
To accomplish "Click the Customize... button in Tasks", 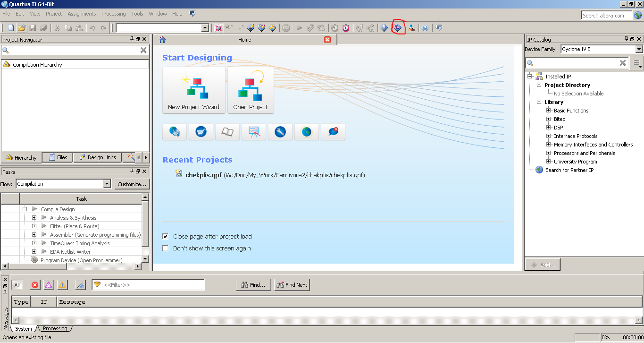I will pos(132,184).
